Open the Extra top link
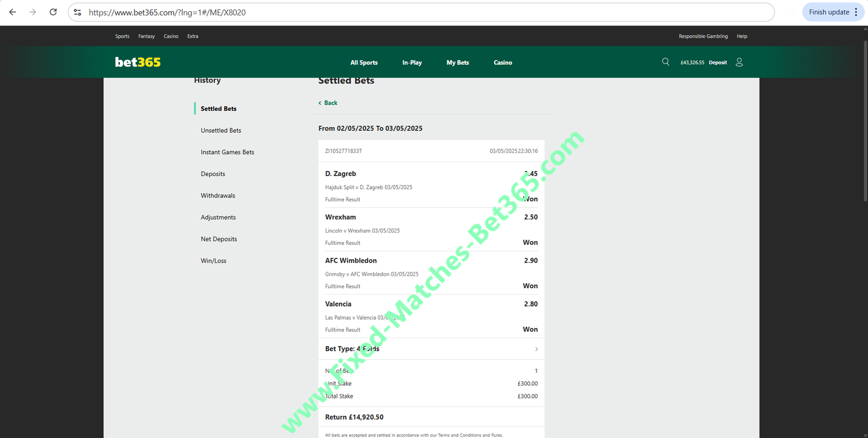The height and width of the screenshot is (438, 868). tap(193, 36)
